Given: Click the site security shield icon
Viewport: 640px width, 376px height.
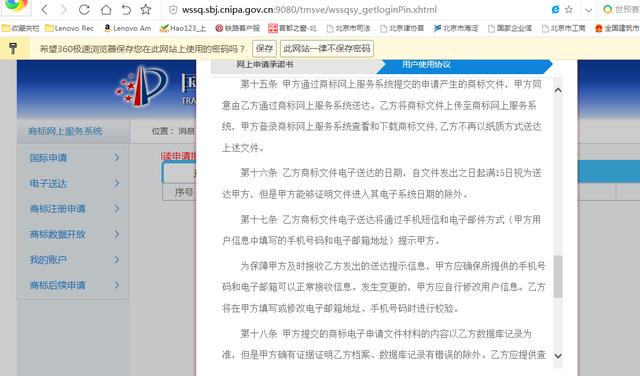Looking at the screenshot, I should (x=173, y=10).
